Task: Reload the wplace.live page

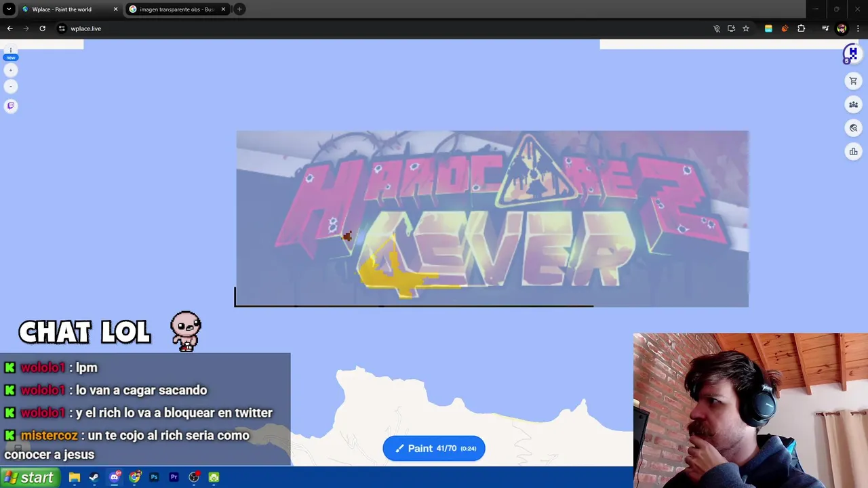Action: tap(42, 28)
